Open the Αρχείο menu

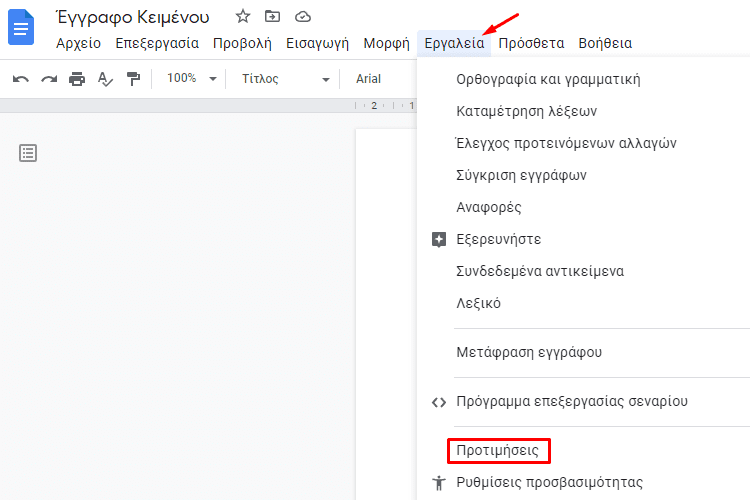(78, 44)
